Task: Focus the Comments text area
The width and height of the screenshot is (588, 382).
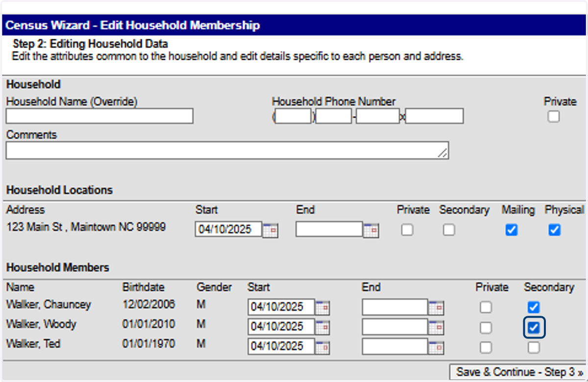Action: pyautogui.click(x=227, y=151)
